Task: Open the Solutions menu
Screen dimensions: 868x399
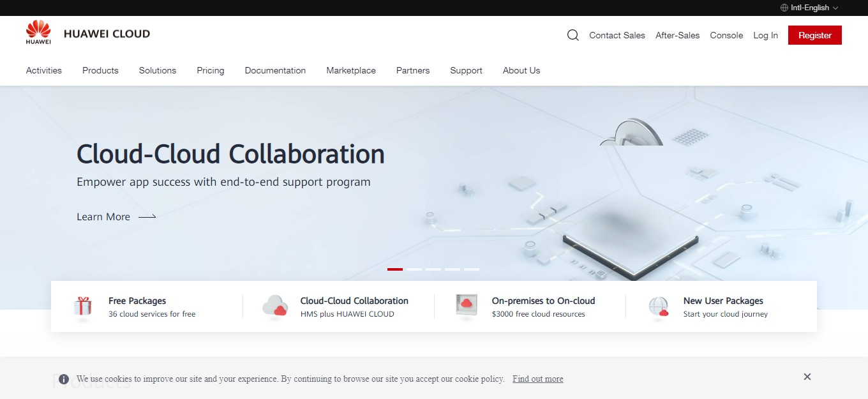Action: coord(158,70)
